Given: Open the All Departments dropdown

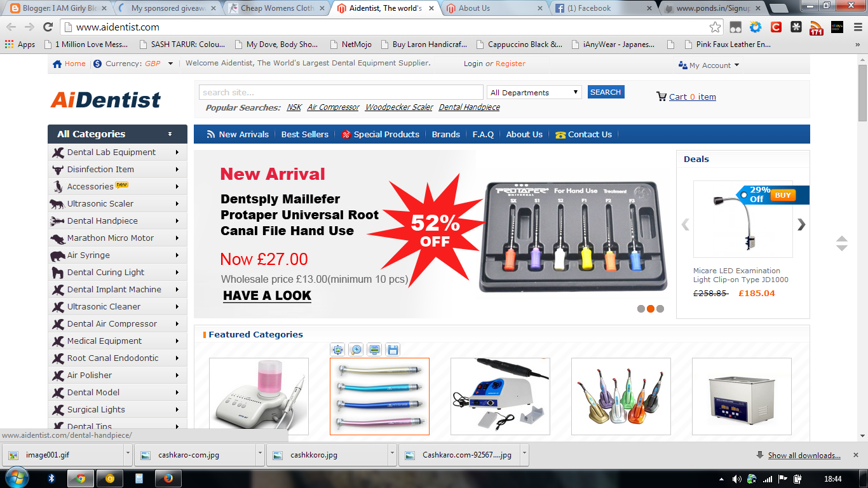Looking at the screenshot, I should tap(534, 92).
